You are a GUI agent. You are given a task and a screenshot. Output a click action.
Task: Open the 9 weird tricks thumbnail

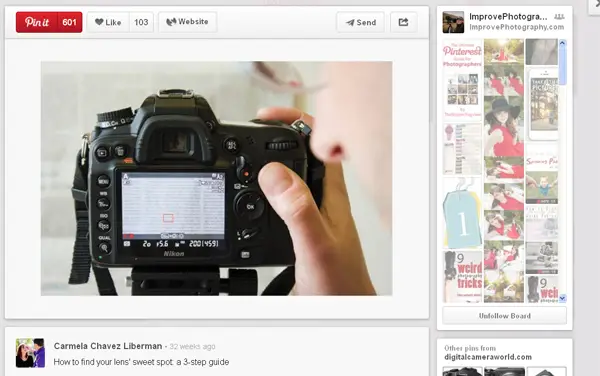pyautogui.click(x=462, y=276)
